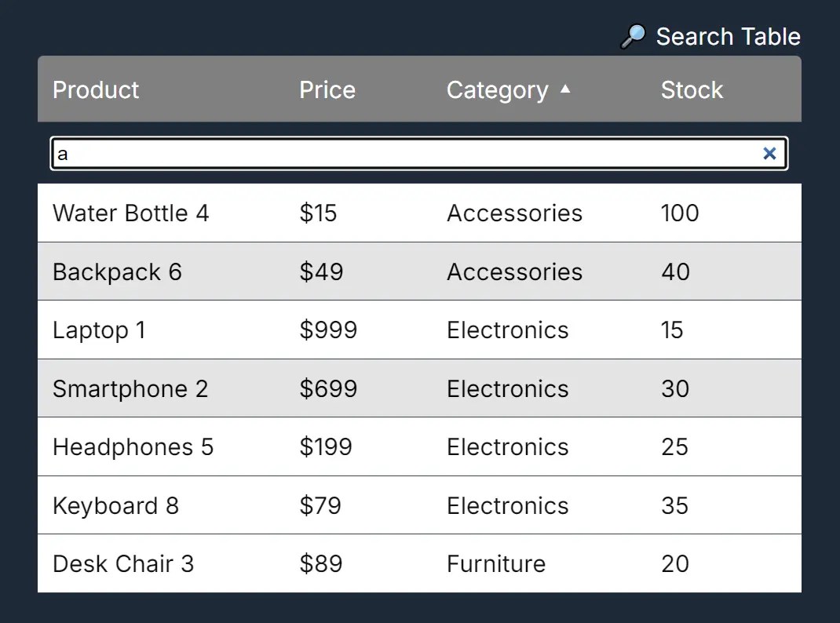Click the magnifying glass search icon
The width and height of the screenshot is (840, 623).
click(x=633, y=37)
